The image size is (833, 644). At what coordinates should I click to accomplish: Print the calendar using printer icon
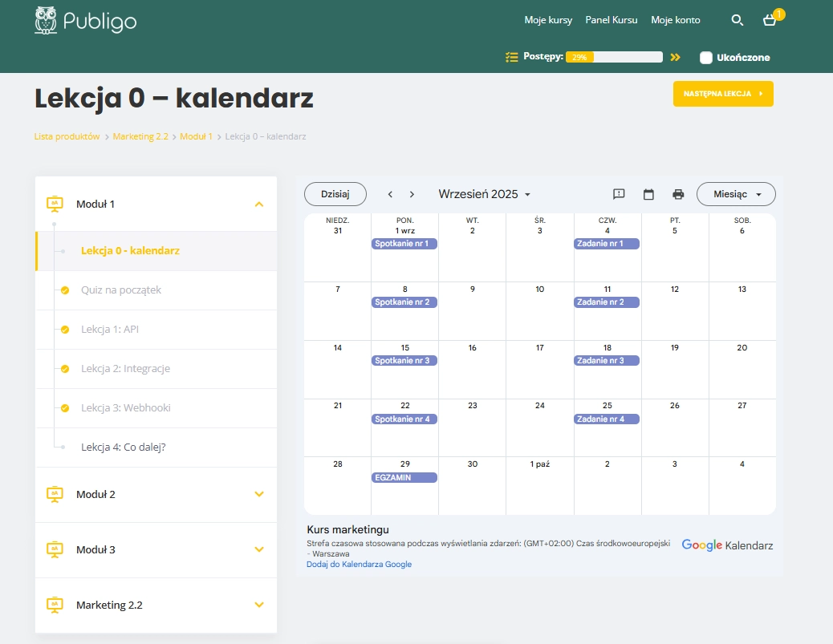[x=678, y=194]
